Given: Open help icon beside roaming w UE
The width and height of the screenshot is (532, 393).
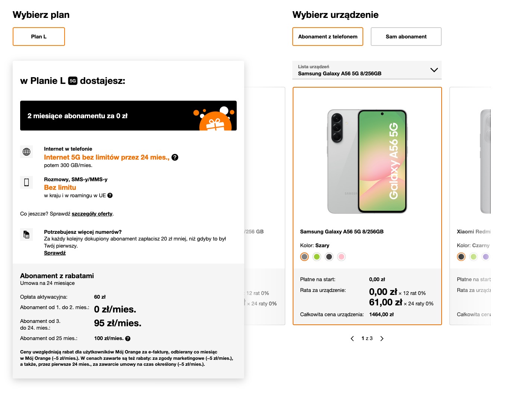Looking at the screenshot, I should (110, 195).
